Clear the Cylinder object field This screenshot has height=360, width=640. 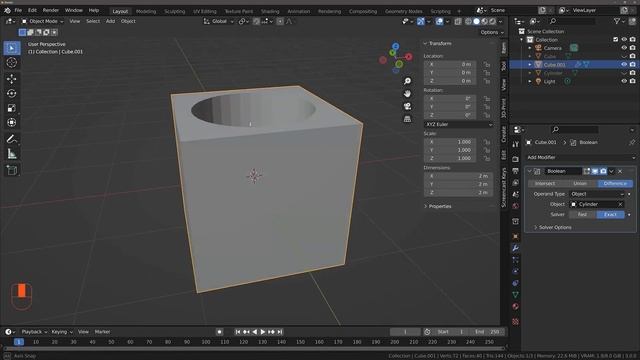tap(620, 204)
